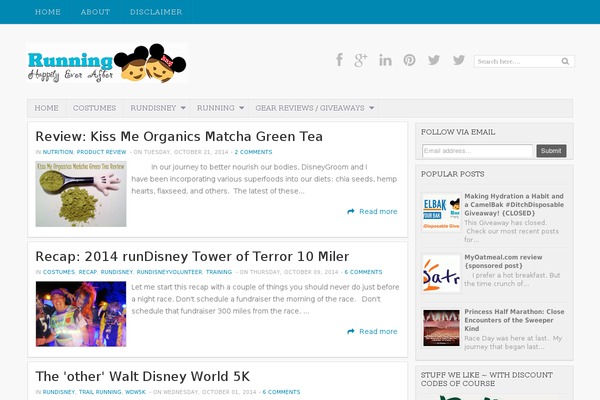
Task: Read more of Matcha Green Tea review
Action: coord(378,211)
